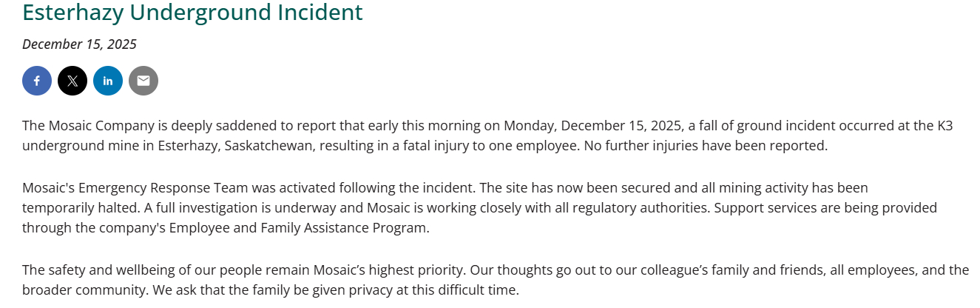The image size is (980, 308).
Task: Share the article on X (Twitter)
Action: pos(72,81)
